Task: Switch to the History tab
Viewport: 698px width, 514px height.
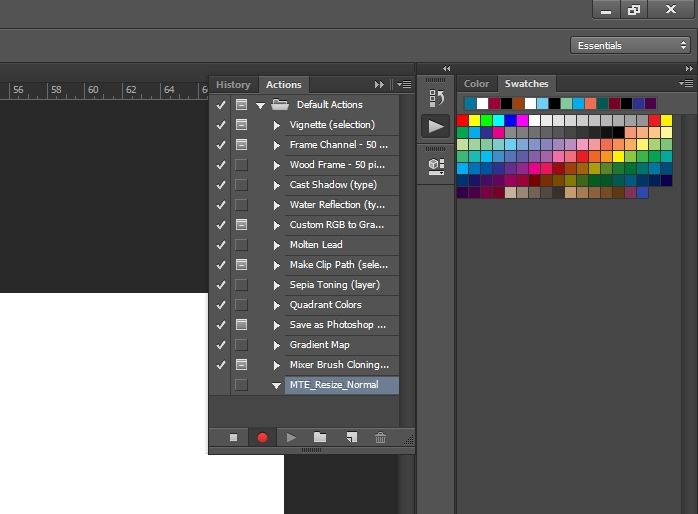Action: click(233, 85)
